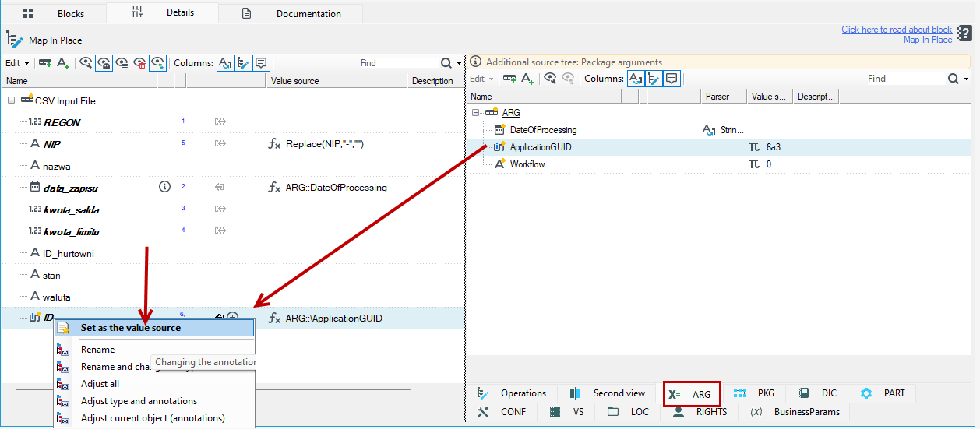The image size is (980, 433).
Task: Select the kwota_salda field
Action: click(x=70, y=209)
